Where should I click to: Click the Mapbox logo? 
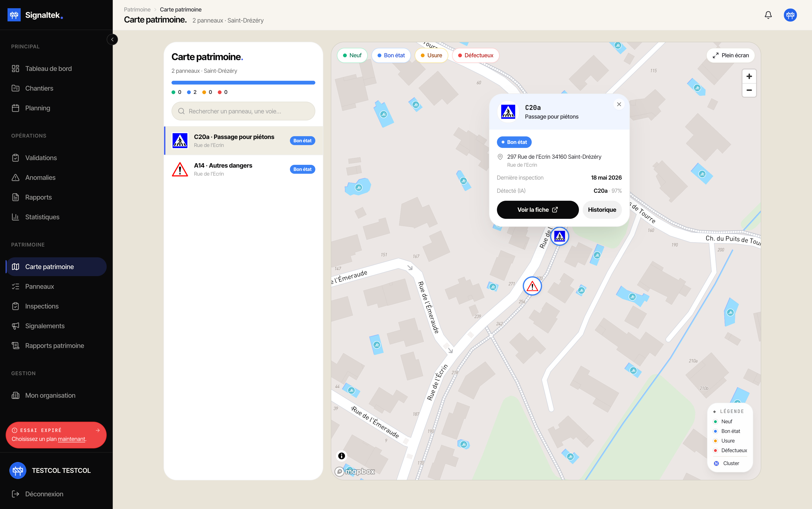pyautogui.click(x=355, y=471)
